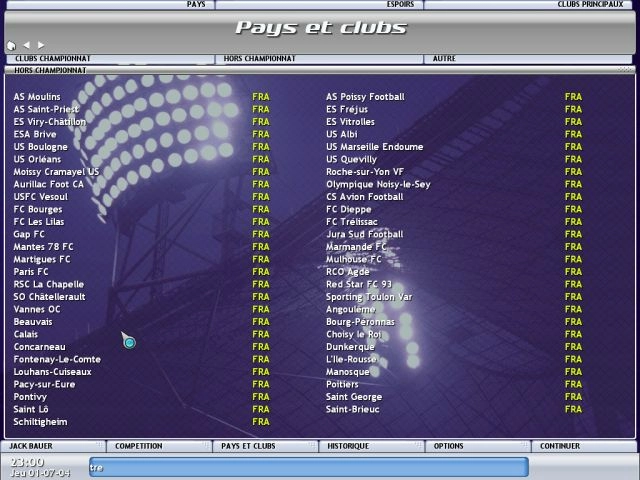
Task: Click the date and time display
Action: [x=40, y=467]
